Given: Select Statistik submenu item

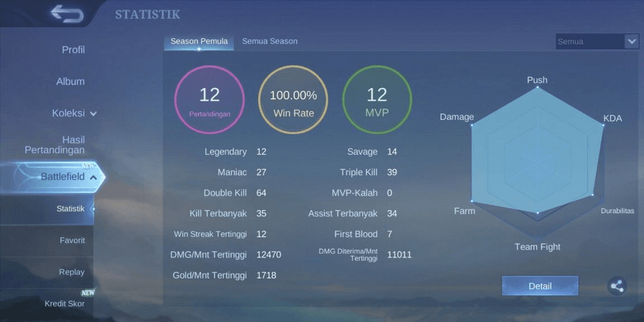Looking at the screenshot, I should (x=70, y=209).
